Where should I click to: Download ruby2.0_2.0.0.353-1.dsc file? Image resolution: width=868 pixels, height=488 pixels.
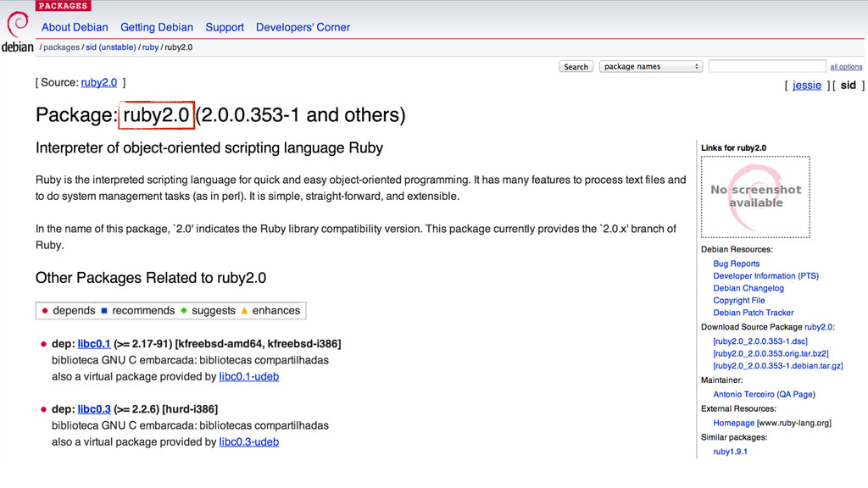pyautogui.click(x=760, y=341)
